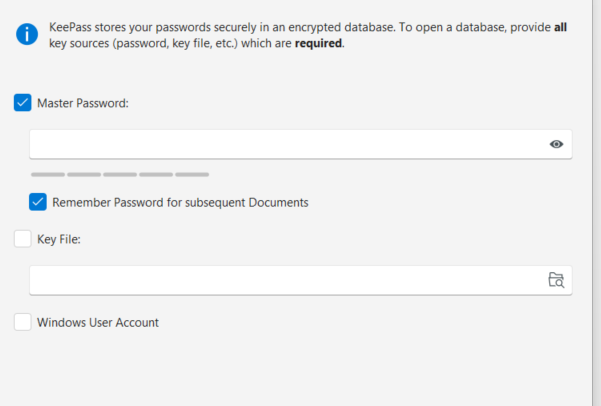The image size is (601, 406).
Task: Open the key file browse folder icon
Action: point(556,280)
